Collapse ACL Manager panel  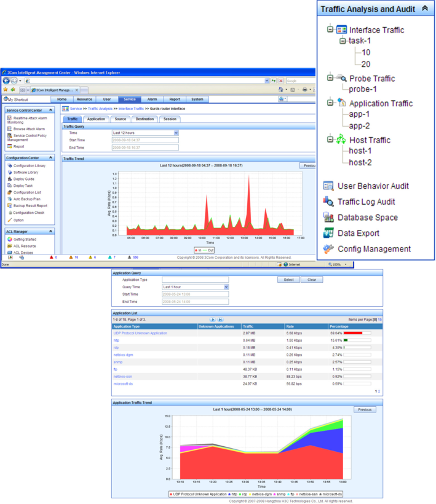50,231
